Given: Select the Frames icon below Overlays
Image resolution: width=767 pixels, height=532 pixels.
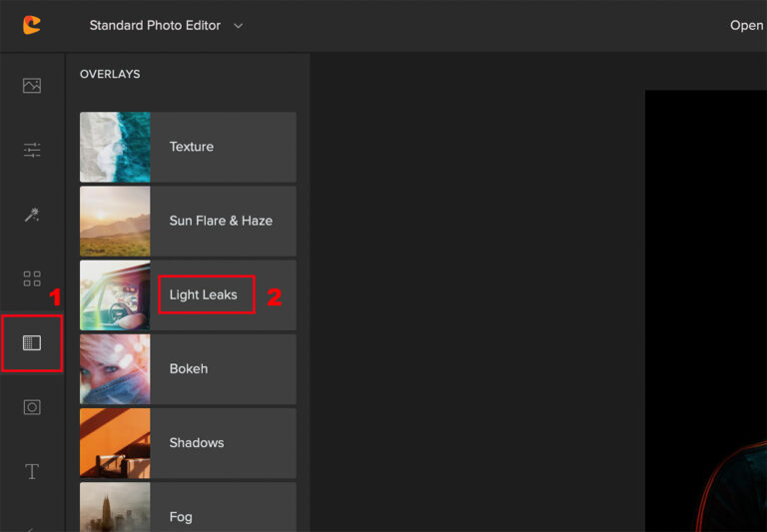Looking at the screenshot, I should [32, 407].
